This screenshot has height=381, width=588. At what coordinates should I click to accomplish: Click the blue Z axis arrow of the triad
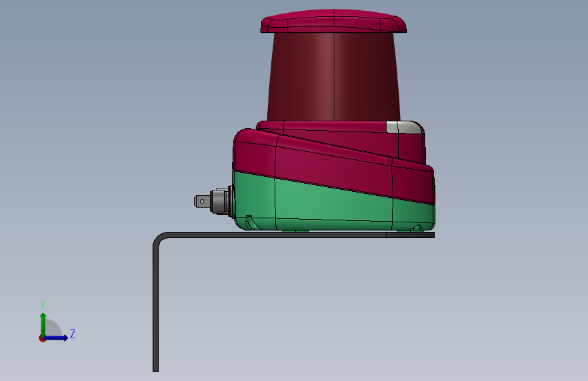tap(56, 338)
